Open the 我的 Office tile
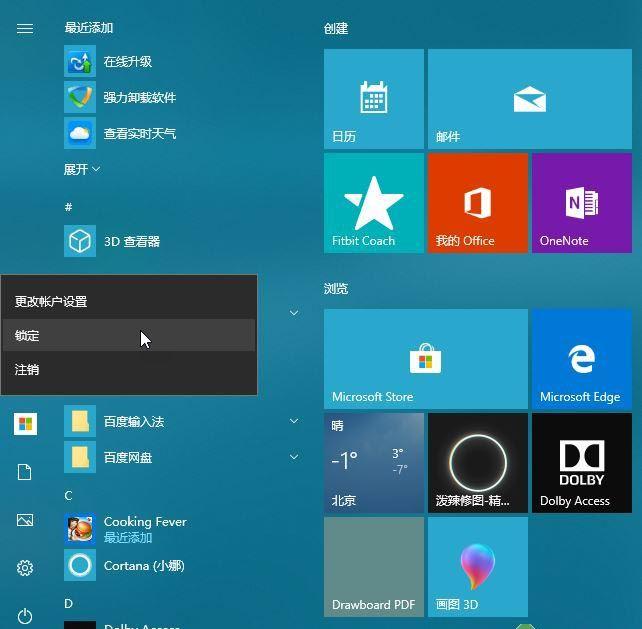Screen dimensions: 642x629 pyautogui.click(x=478, y=203)
